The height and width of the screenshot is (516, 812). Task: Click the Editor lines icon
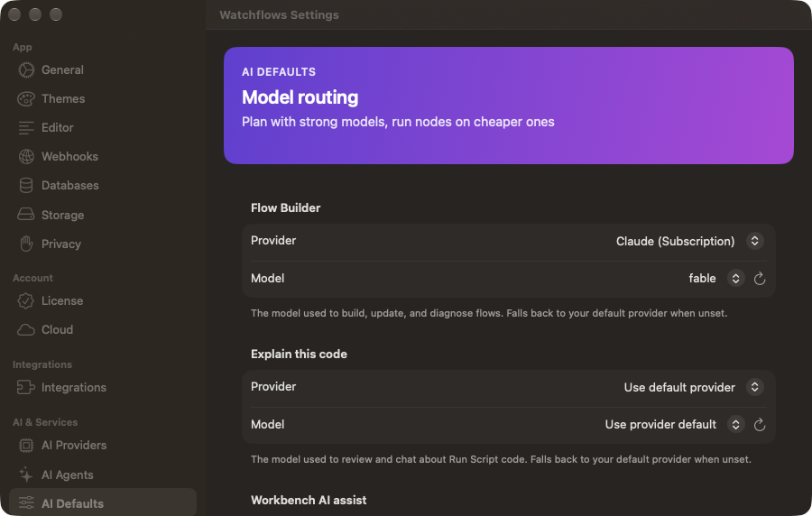click(26, 128)
